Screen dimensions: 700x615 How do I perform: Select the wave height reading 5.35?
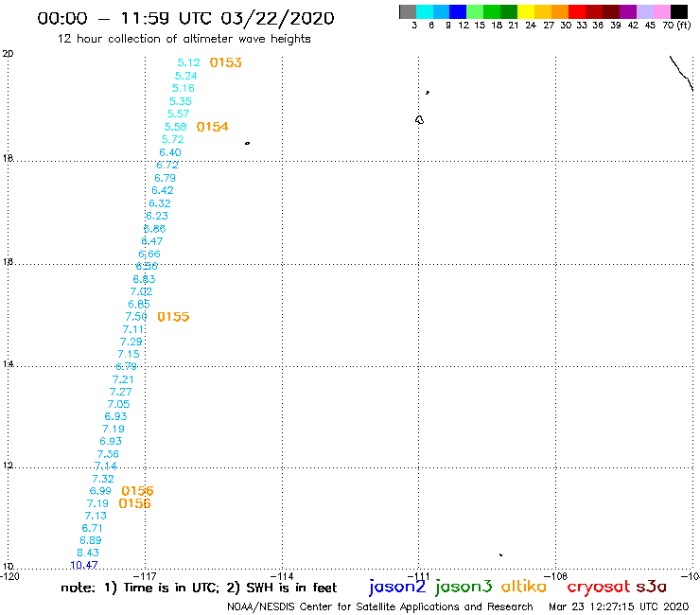point(181,101)
